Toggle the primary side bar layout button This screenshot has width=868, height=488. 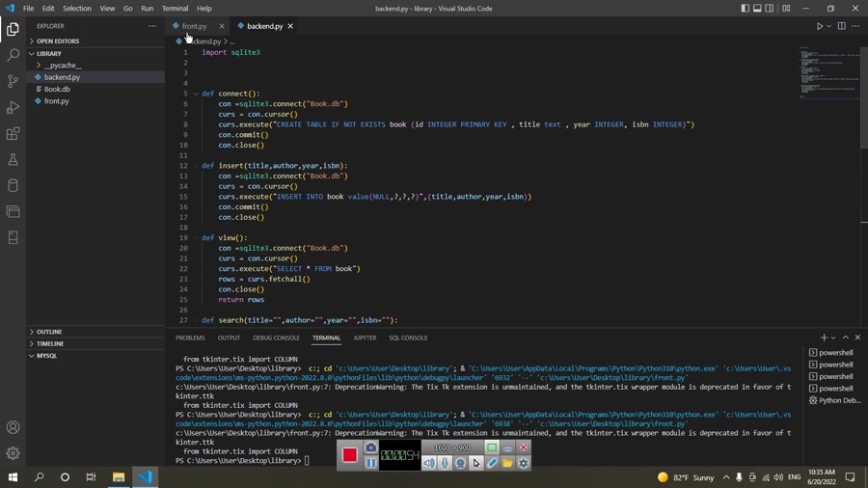(x=745, y=9)
